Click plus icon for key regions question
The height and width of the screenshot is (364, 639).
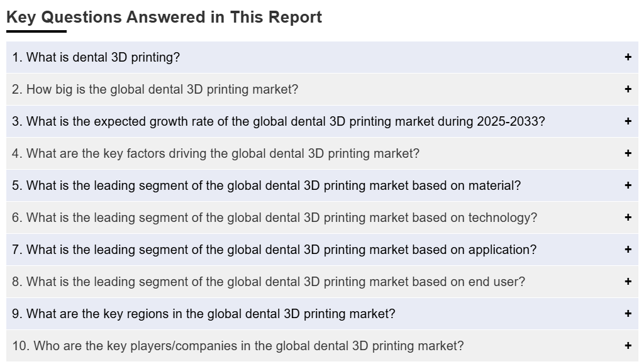coord(628,314)
